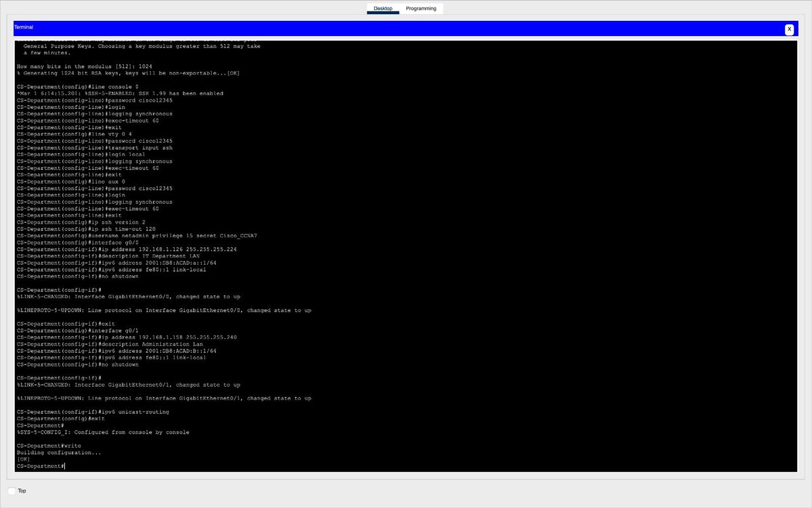Click the GigabitEthernet0/0 LINEPROTO-5-UPDOWN message
The width and height of the screenshot is (812, 508).
click(x=164, y=310)
